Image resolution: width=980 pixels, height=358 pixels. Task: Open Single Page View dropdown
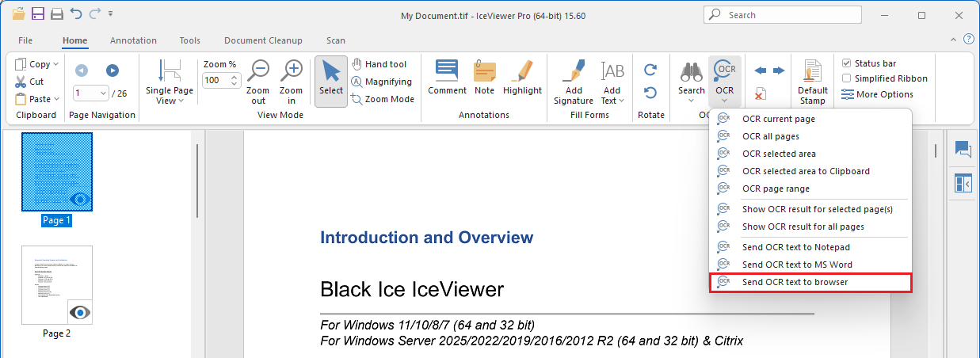coord(169,82)
